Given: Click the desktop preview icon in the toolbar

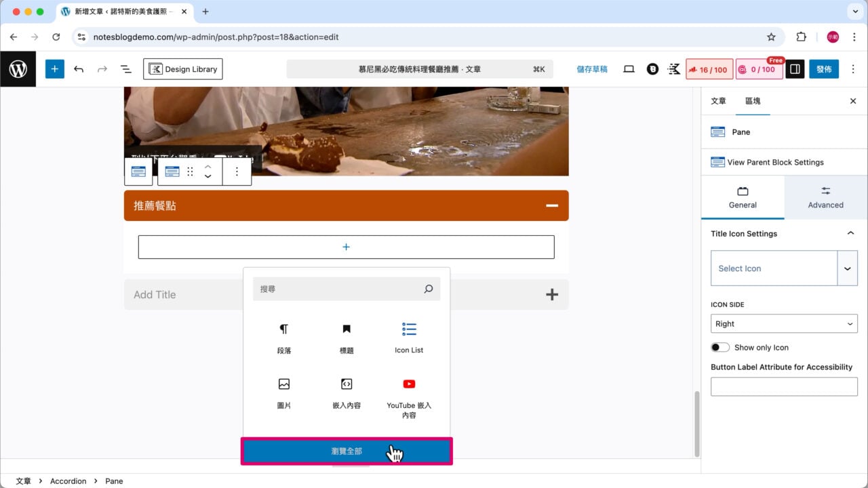Looking at the screenshot, I should coord(629,68).
